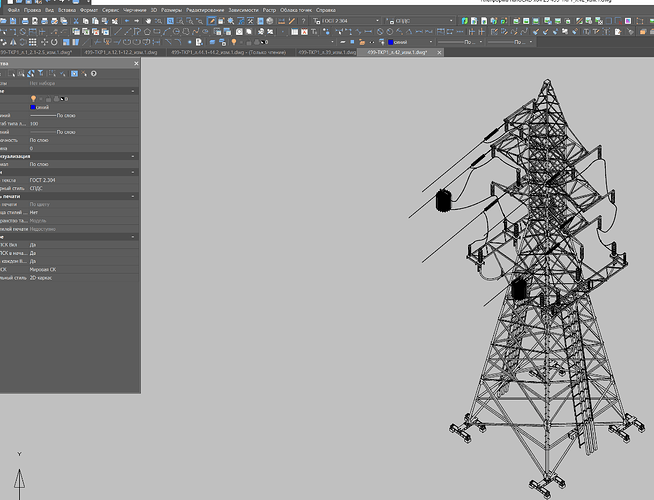Open the Редактирование menu

(x=205, y=10)
